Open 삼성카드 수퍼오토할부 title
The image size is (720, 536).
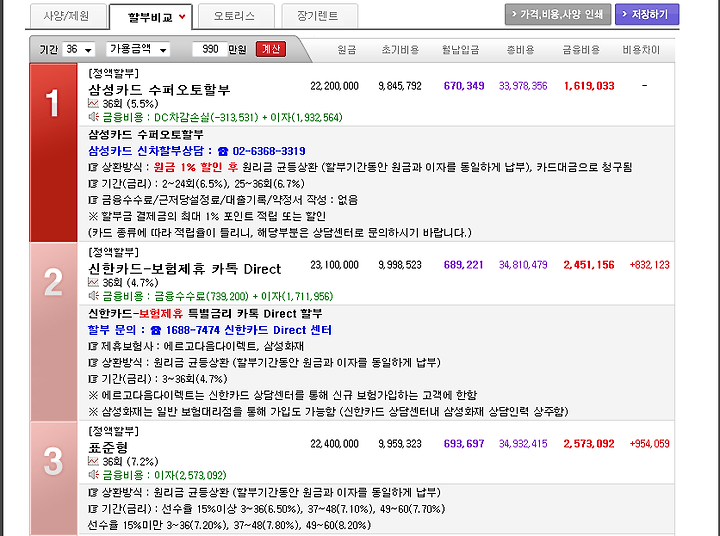pyautogui.click(x=159, y=89)
